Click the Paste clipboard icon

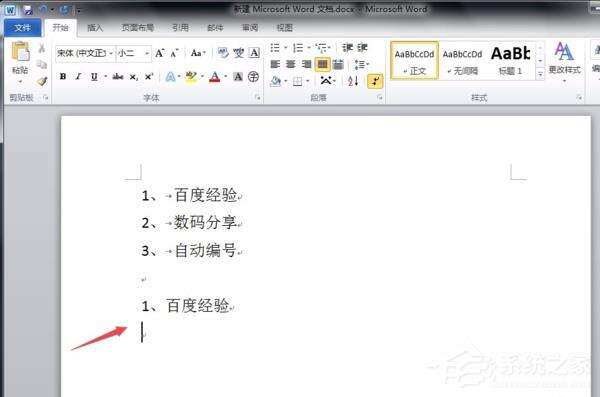point(20,52)
